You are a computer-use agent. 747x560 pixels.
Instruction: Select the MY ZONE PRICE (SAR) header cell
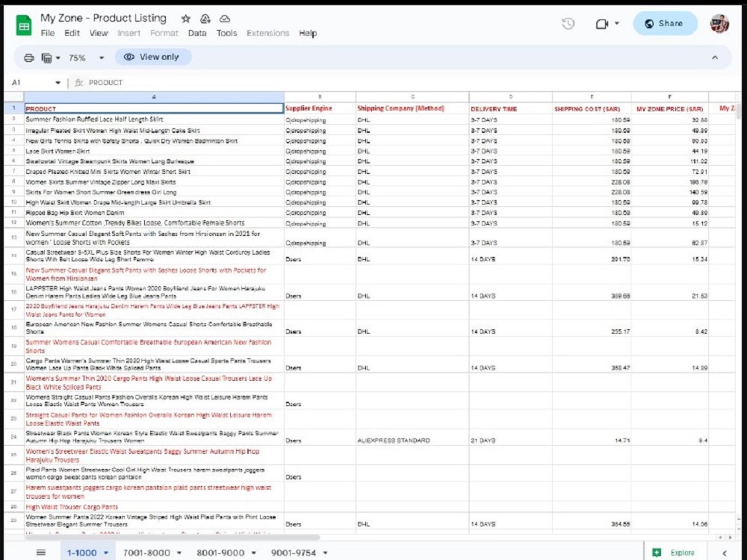(x=670, y=108)
